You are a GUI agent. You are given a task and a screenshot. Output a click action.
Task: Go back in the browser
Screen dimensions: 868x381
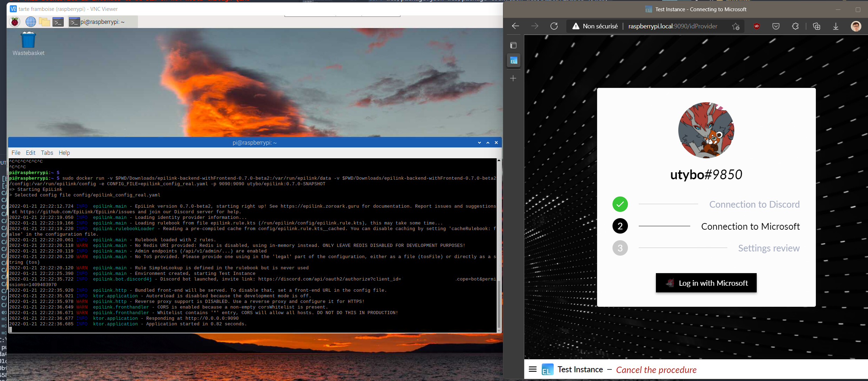[515, 26]
